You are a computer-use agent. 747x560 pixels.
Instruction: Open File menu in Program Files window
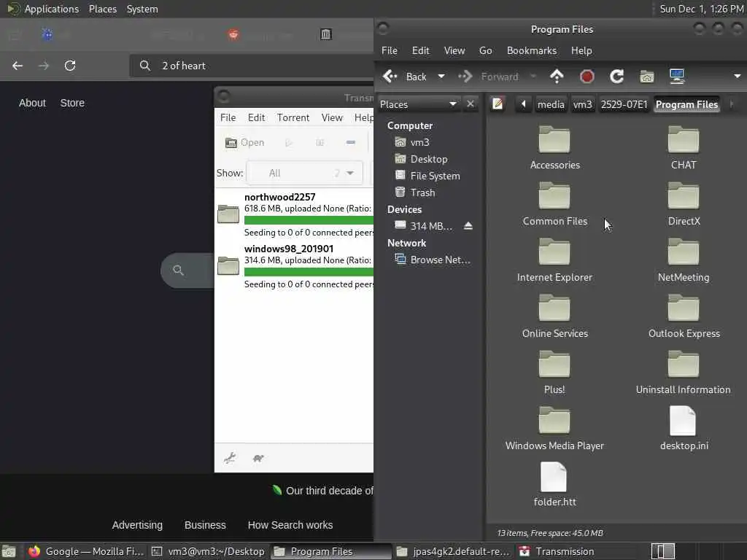click(390, 50)
